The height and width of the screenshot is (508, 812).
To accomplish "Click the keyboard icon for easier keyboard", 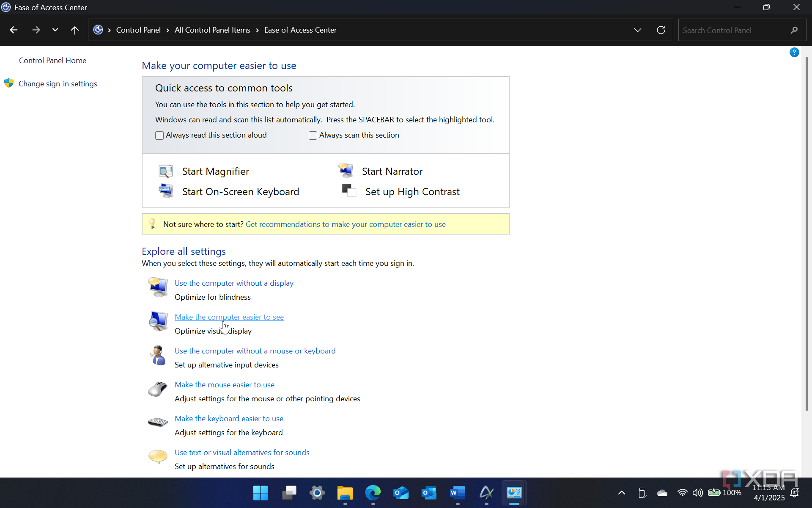I will (158, 422).
